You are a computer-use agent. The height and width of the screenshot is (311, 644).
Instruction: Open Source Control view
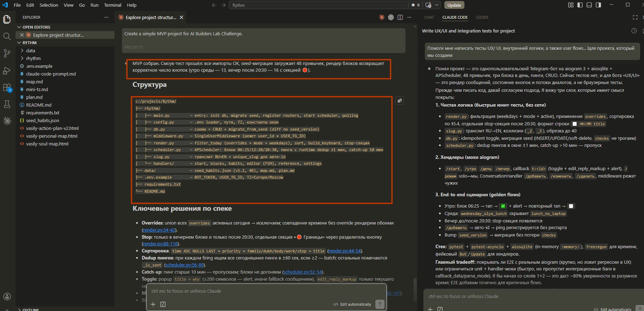pyautogui.click(x=7, y=53)
